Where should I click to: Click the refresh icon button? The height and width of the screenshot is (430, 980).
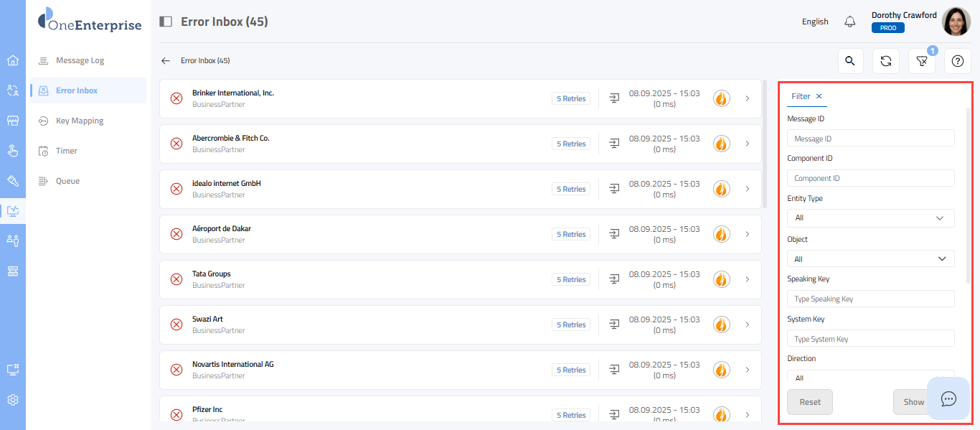[886, 61]
